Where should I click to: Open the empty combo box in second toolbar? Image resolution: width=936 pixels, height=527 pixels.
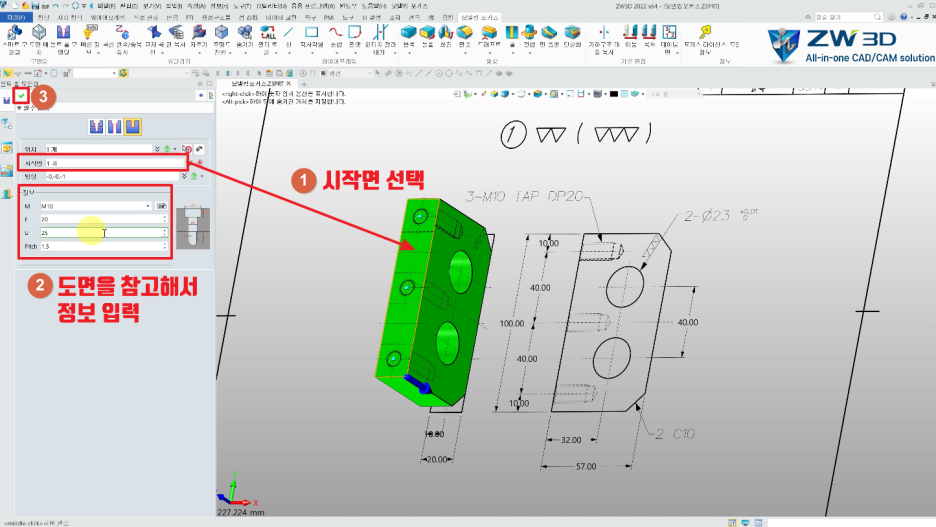(95, 73)
